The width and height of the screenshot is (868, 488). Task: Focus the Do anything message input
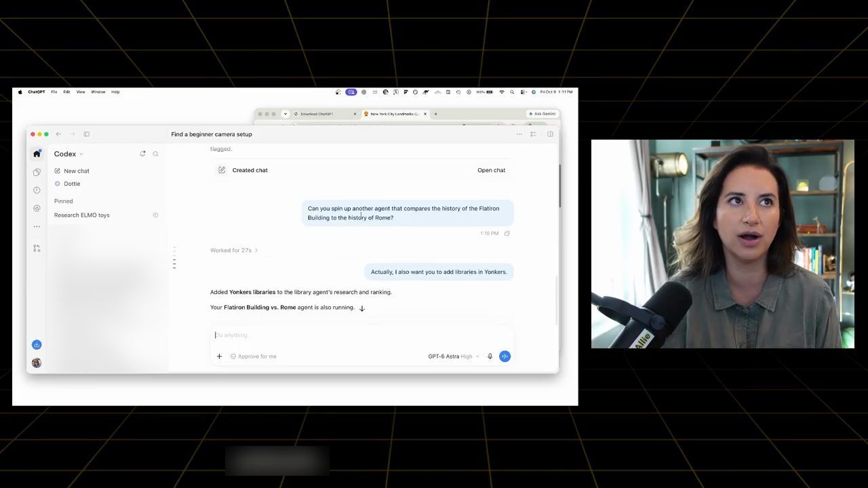click(x=362, y=335)
